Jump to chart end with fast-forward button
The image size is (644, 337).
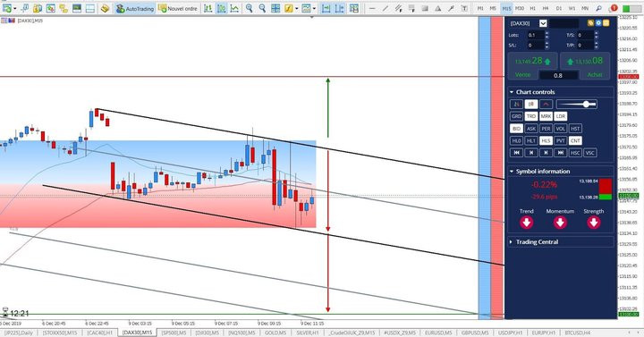[561, 153]
